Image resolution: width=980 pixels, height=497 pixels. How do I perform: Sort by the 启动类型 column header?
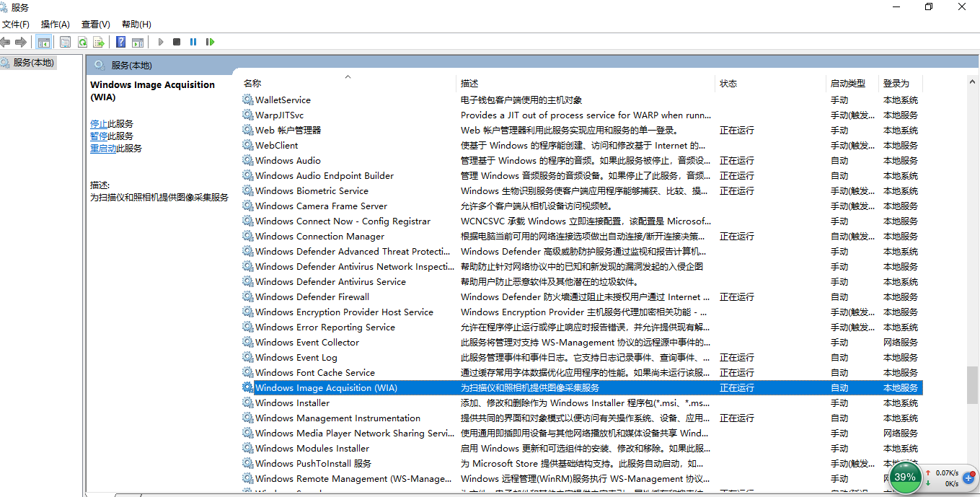pyautogui.click(x=852, y=83)
